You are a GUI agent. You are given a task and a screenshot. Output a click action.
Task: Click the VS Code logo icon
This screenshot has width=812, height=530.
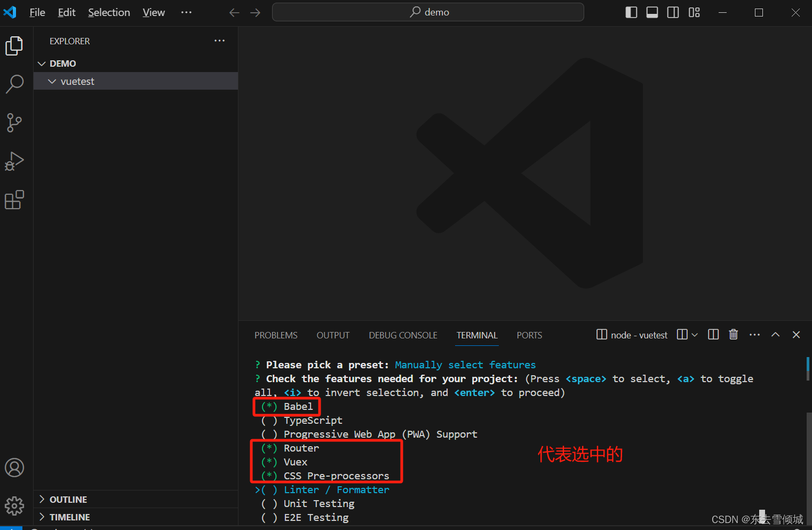point(10,12)
